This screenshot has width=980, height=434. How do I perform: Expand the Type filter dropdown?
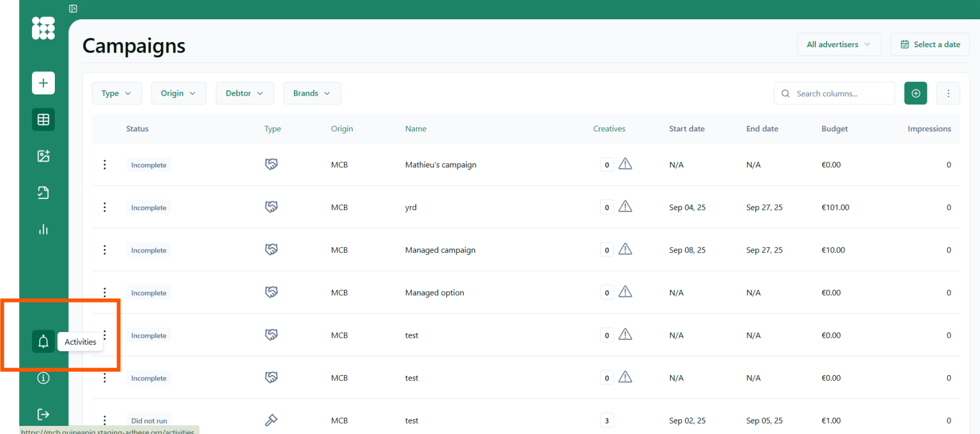(x=117, y=93)
